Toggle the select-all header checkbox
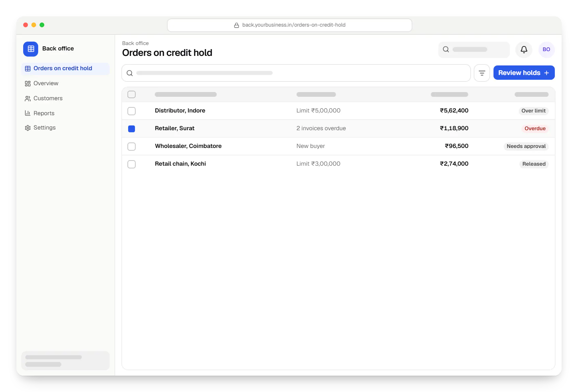 132,94
